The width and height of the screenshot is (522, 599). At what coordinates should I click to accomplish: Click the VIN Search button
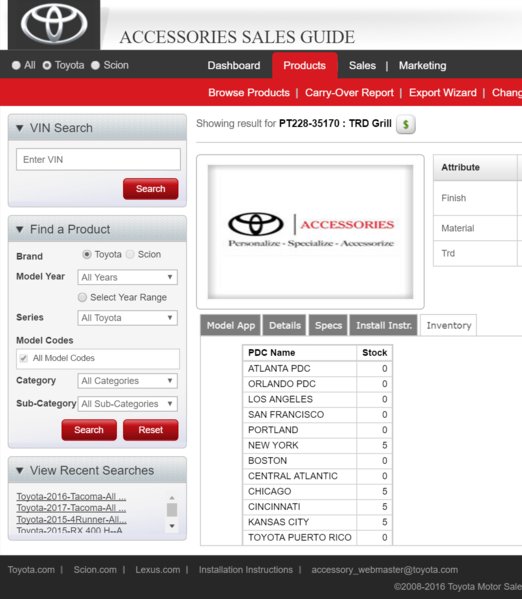tap(151, 189)
